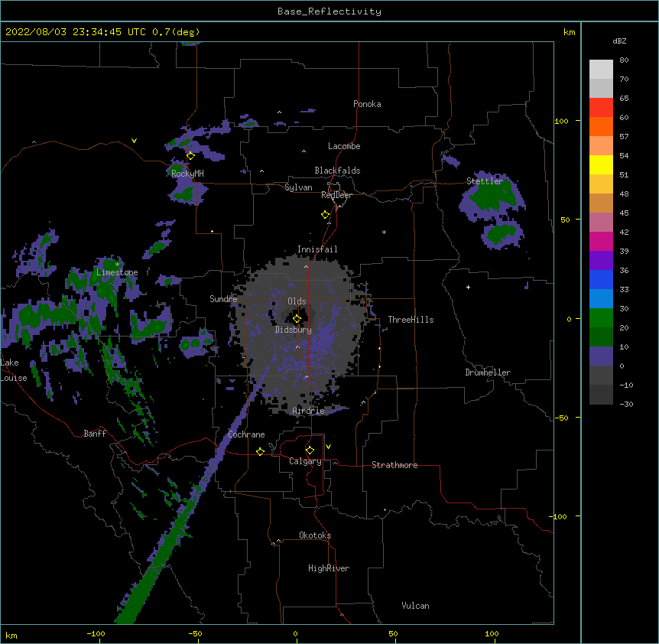659x644 pixels.
Task: Click the Innisfail town label
Action: click(317, 249)
